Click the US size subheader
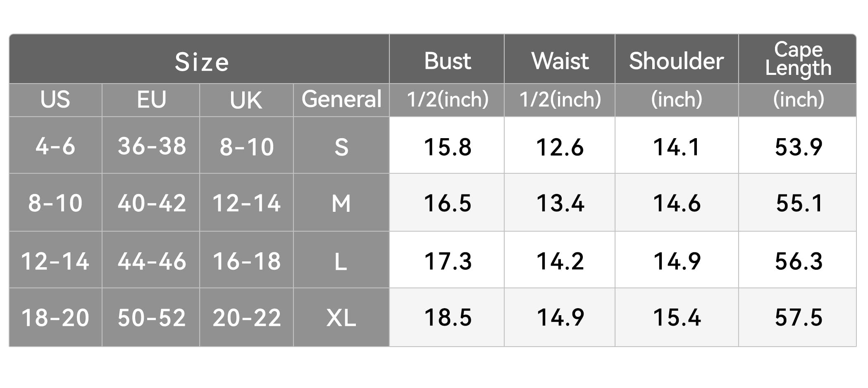Screen dimensions: 868x388 click(x=55, y=100)
